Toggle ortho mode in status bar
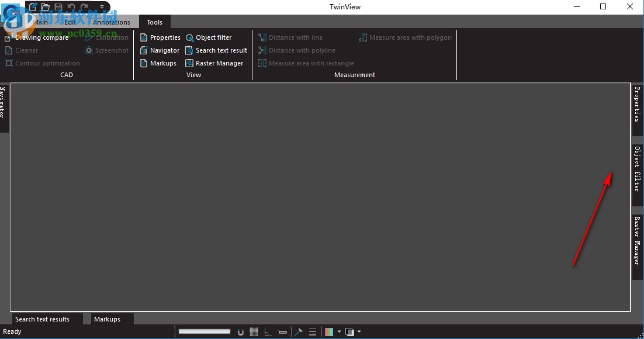Viewport: 644px width, 339px height. click(268, 331)
